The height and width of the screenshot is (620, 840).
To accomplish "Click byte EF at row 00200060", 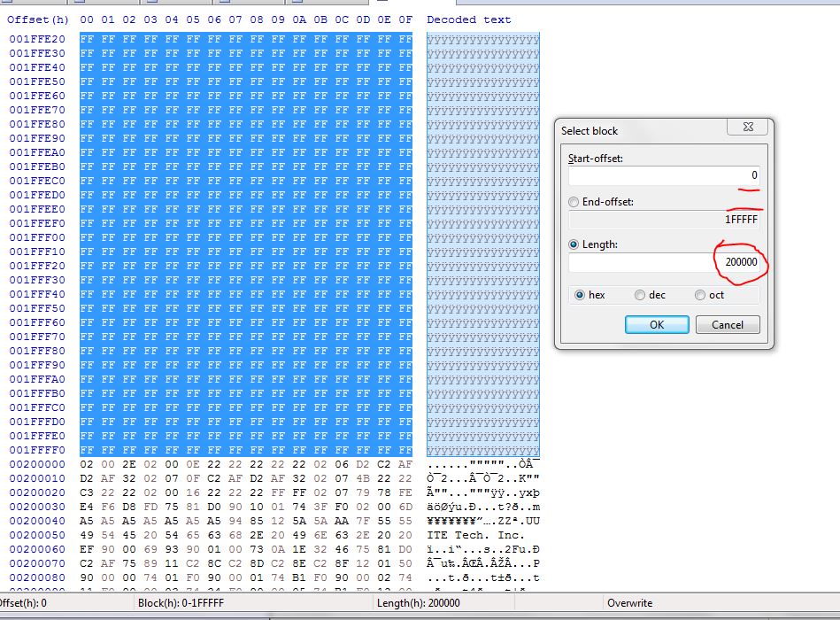I will (x=87, y=550).
